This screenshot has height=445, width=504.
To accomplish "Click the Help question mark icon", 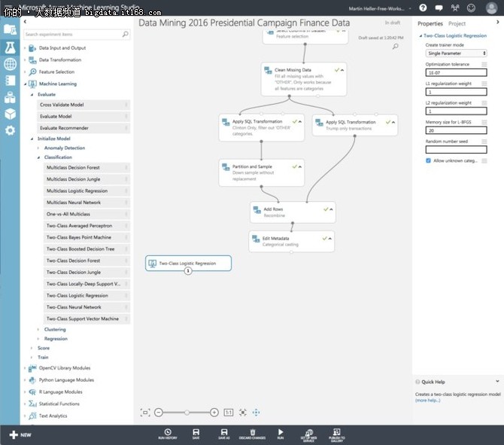I will click(x=423, y=8).
